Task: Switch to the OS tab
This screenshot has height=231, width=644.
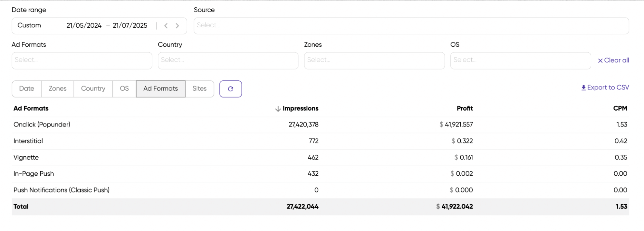Action: 124,89
